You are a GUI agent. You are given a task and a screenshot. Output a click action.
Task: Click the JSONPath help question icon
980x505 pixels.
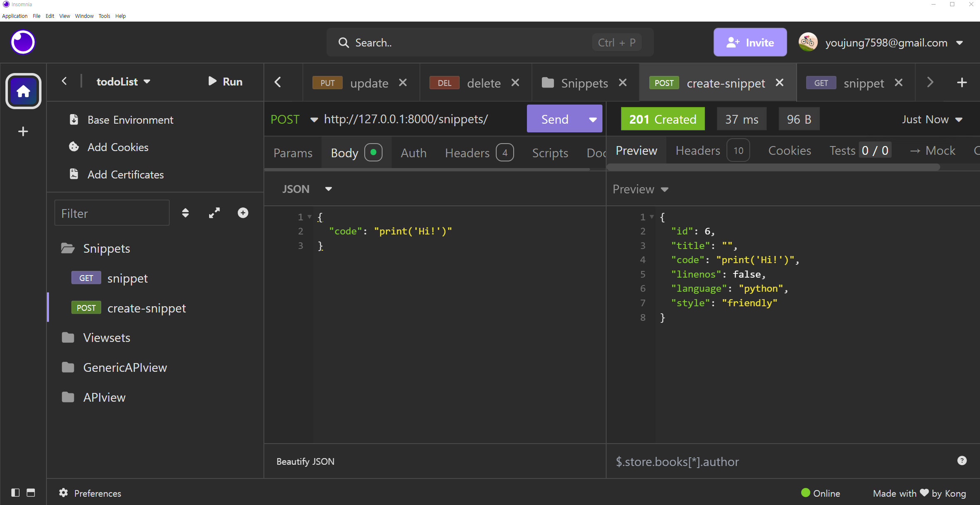[x=962, y=461]
